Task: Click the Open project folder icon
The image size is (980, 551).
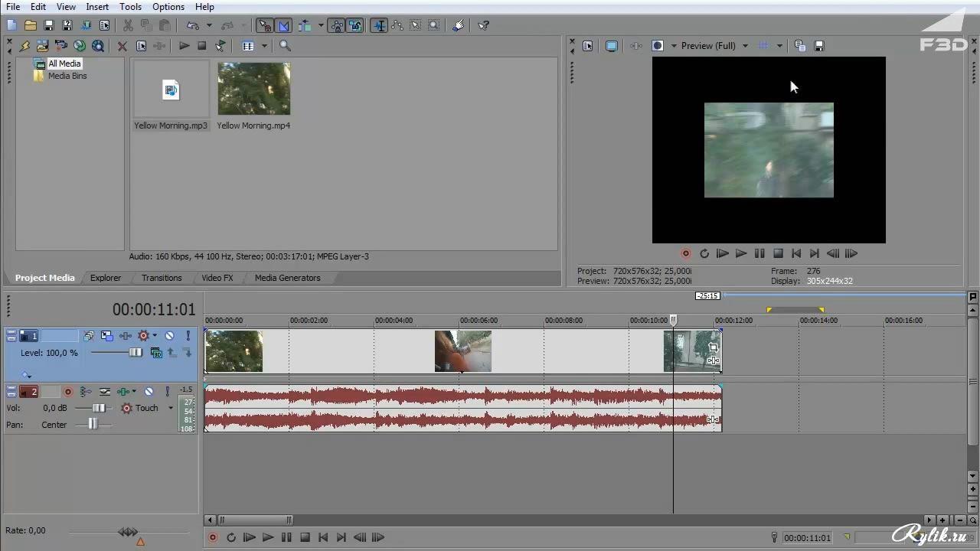Action: (x=30, y=25)
